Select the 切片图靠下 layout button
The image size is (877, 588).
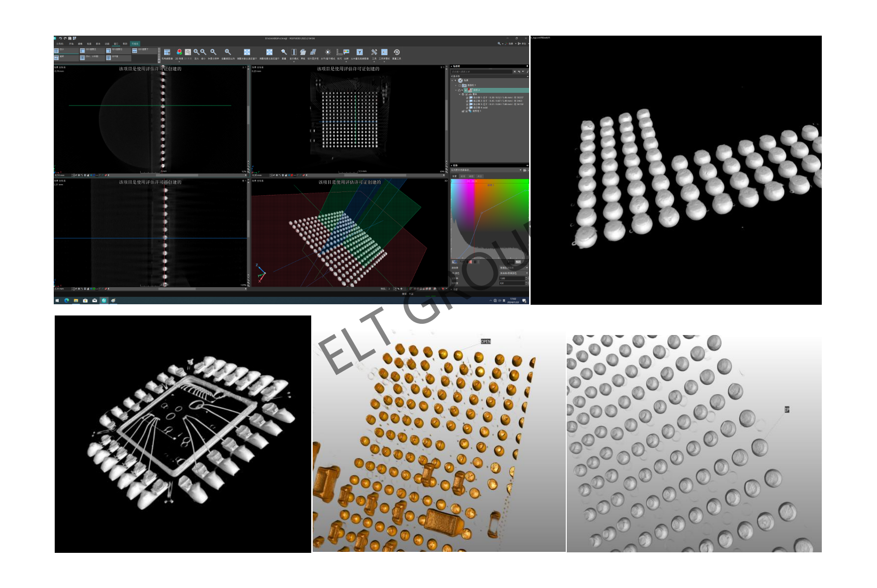click(x=145, y=50)
